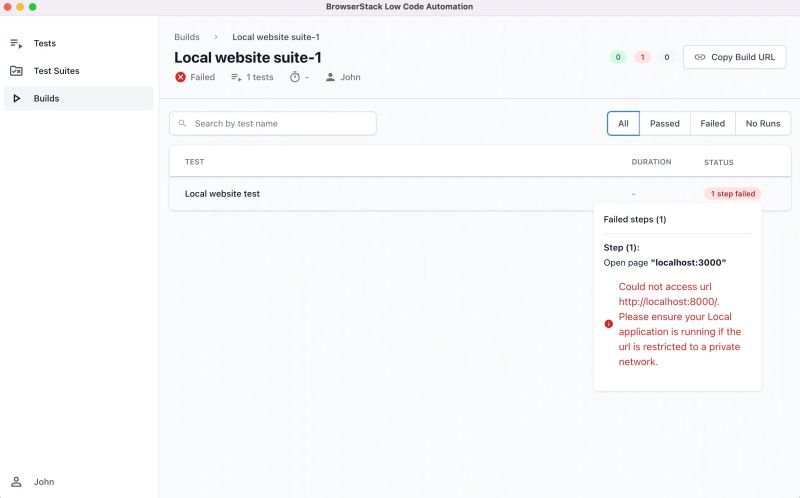Click the Test Suites folder icon
The height and width of the screenshot is (498, 800).
pyautogui.click(x=16, y=71)
